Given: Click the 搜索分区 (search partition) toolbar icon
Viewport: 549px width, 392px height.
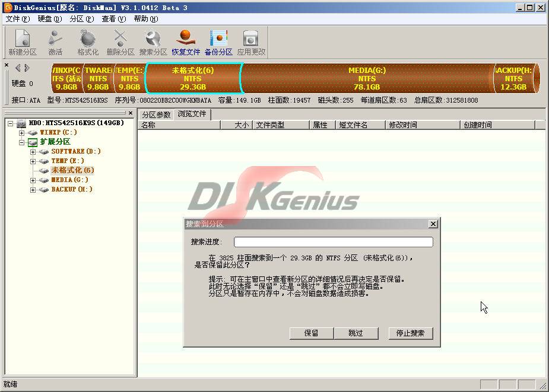Looking at the screenshot, I should (153, 42).
